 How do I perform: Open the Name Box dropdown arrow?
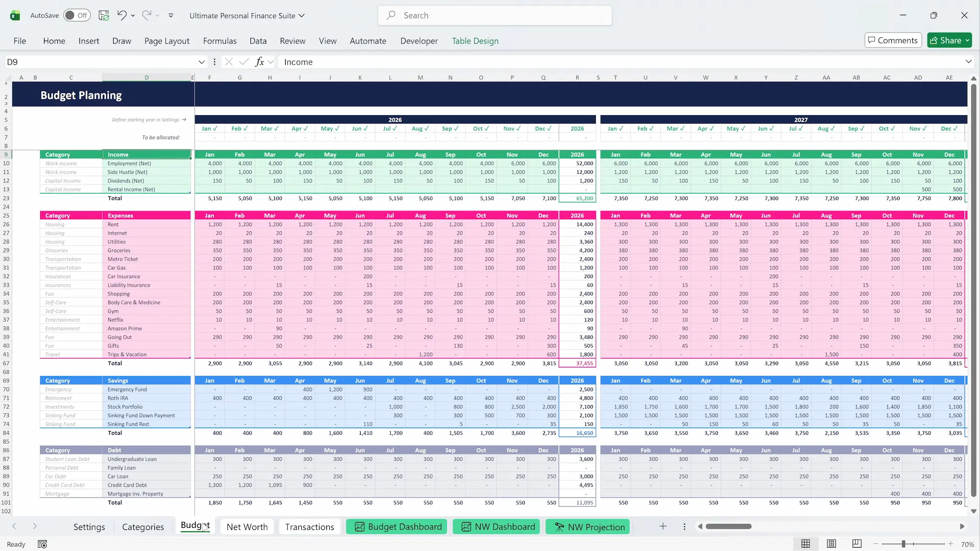pyautogui.click(x=201, y=62)
